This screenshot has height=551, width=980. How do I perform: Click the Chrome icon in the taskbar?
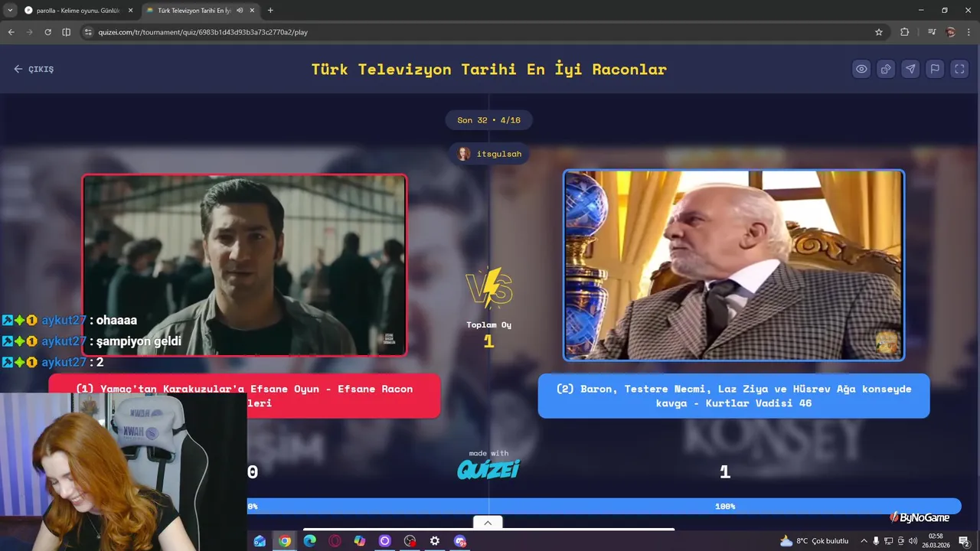click(x=285, y=541)
